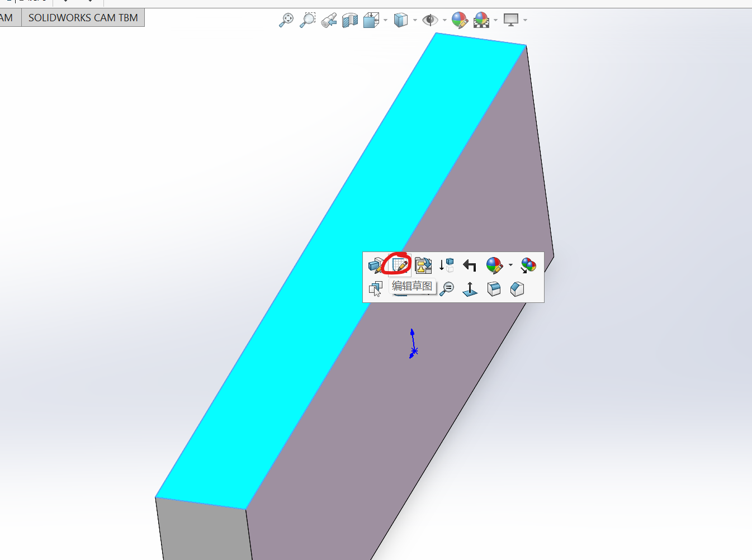
Task: Expand the Appearances dropdown arrow in context toolbar
Action: point(510,265)
